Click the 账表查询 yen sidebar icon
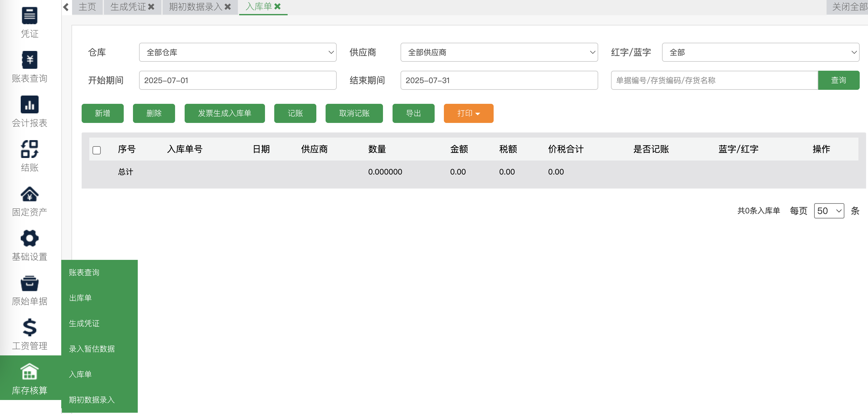 29,60
